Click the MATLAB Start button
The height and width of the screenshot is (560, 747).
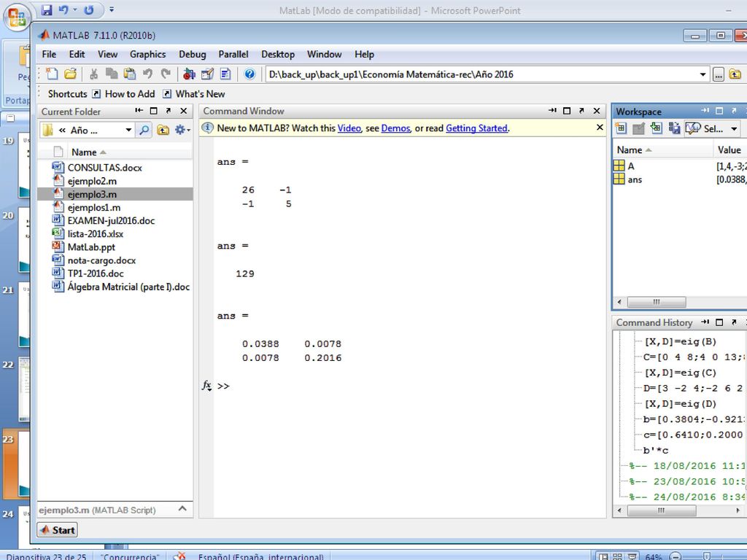58,530
